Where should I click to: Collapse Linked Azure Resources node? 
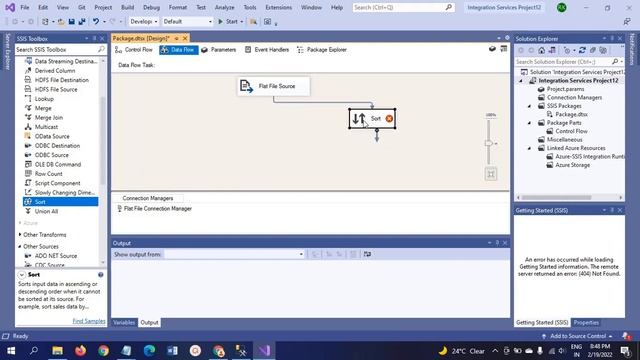(529, 148)
